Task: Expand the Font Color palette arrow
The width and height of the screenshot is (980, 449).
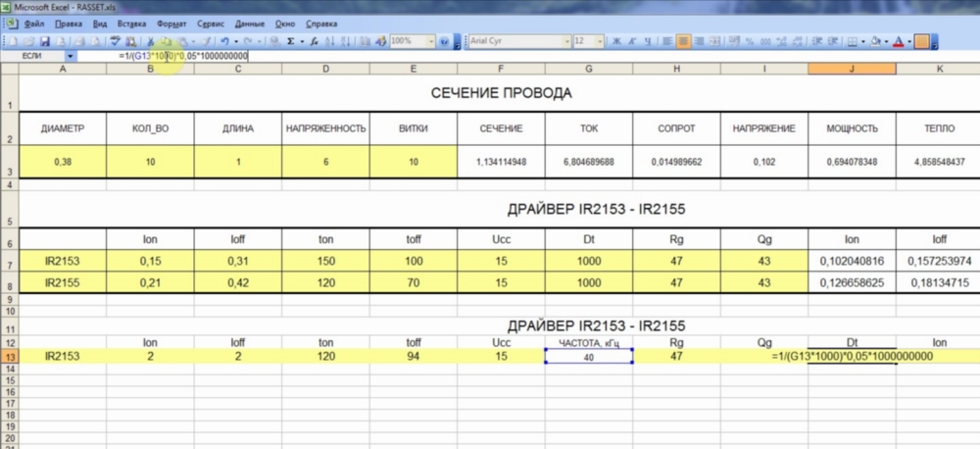Action: [909, 41]
